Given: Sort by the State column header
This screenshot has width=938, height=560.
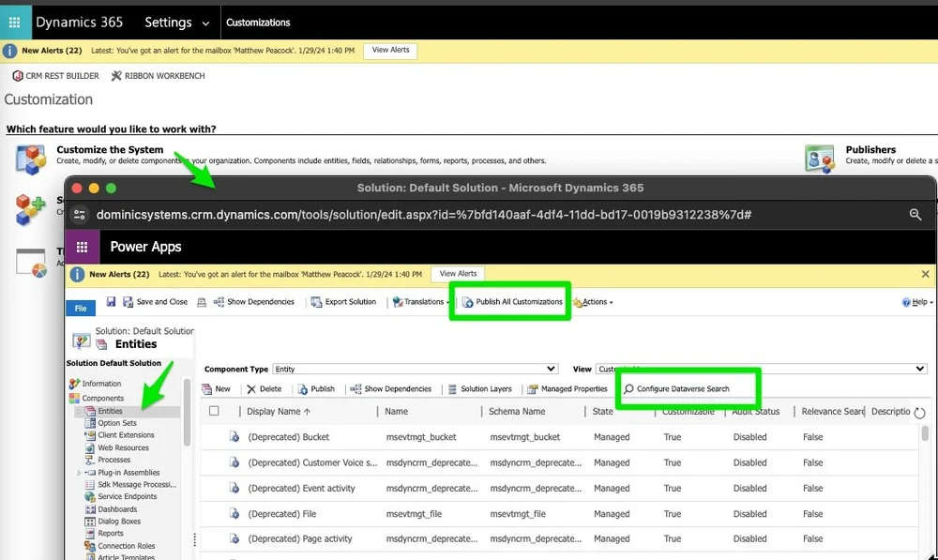Looking at the screenshot, I should click(x=602, y=412).
